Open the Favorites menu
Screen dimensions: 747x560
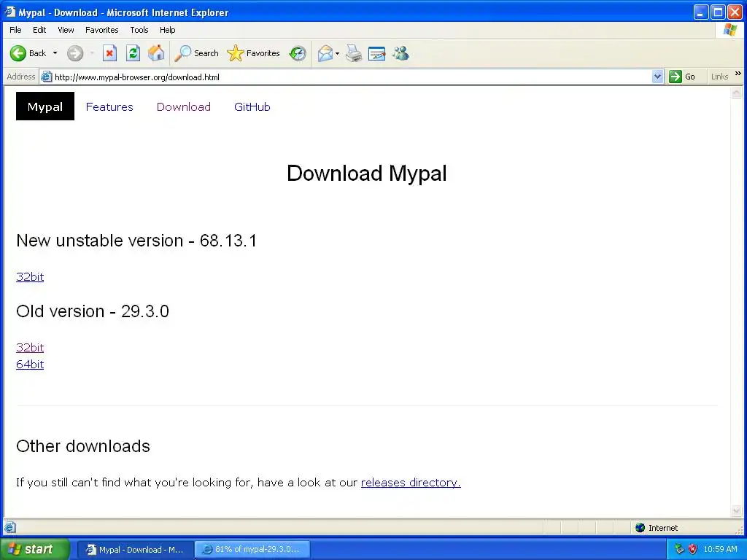click(x=102, y=30)
